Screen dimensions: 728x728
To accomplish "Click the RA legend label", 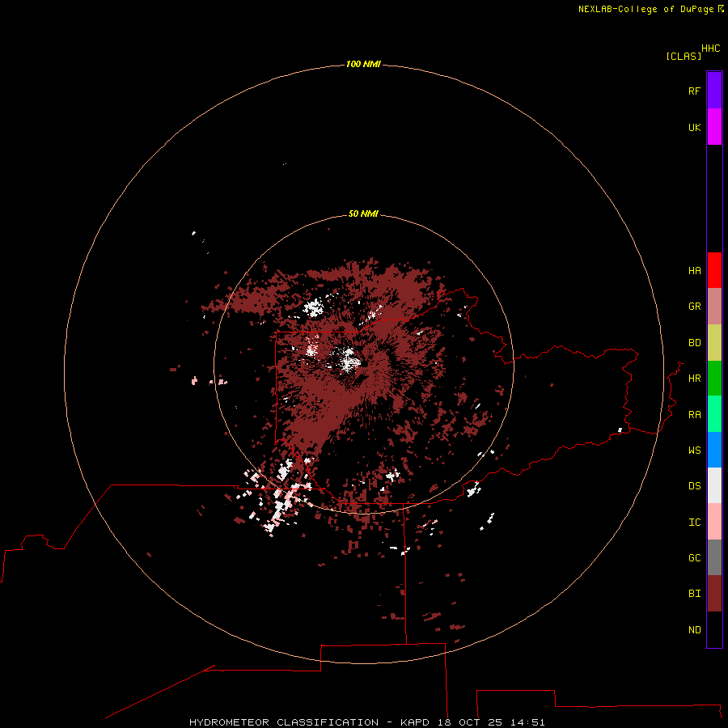I will click(694, 415).
